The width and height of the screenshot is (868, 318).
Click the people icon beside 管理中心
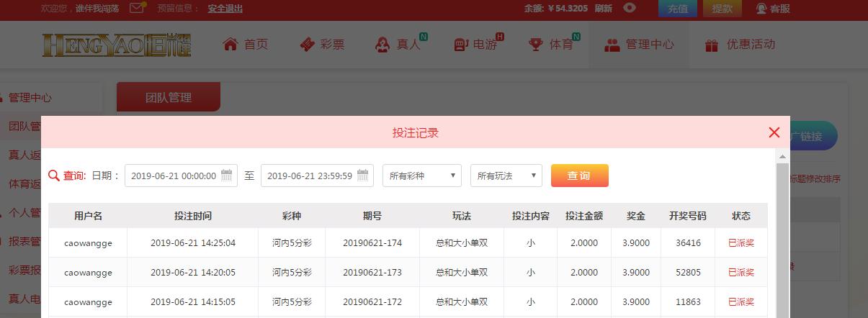(612, 45)
